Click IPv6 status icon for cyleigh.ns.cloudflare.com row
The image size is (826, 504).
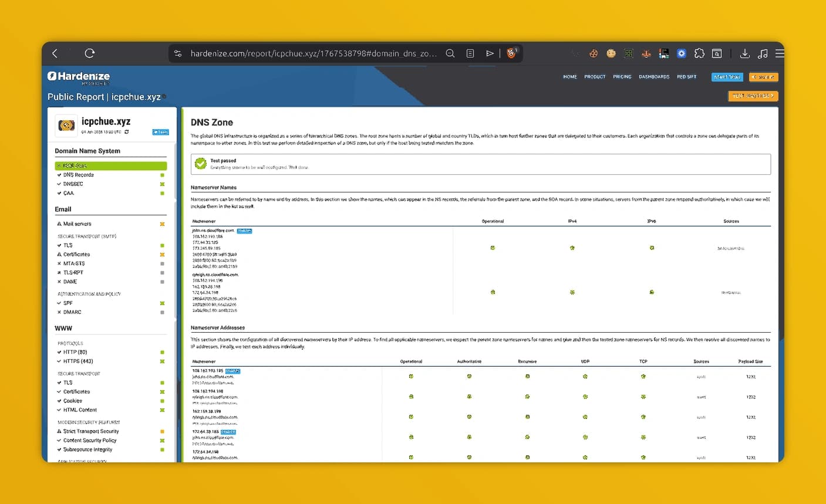652,292
